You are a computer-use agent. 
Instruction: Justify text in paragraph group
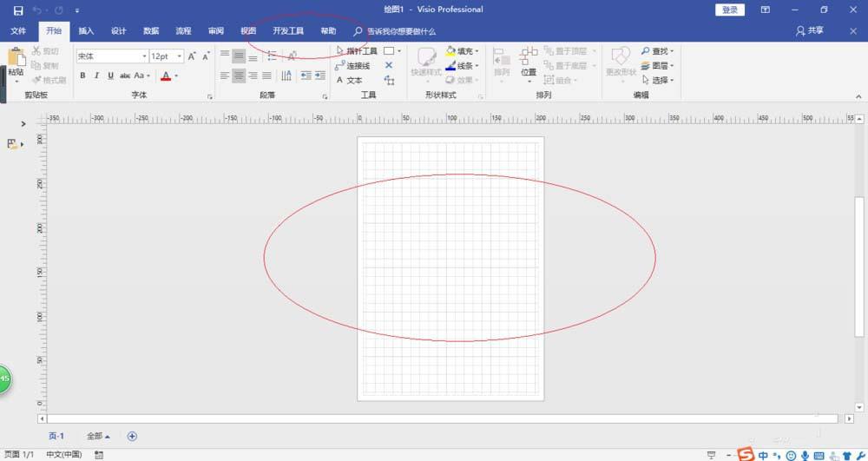(266, 76)
